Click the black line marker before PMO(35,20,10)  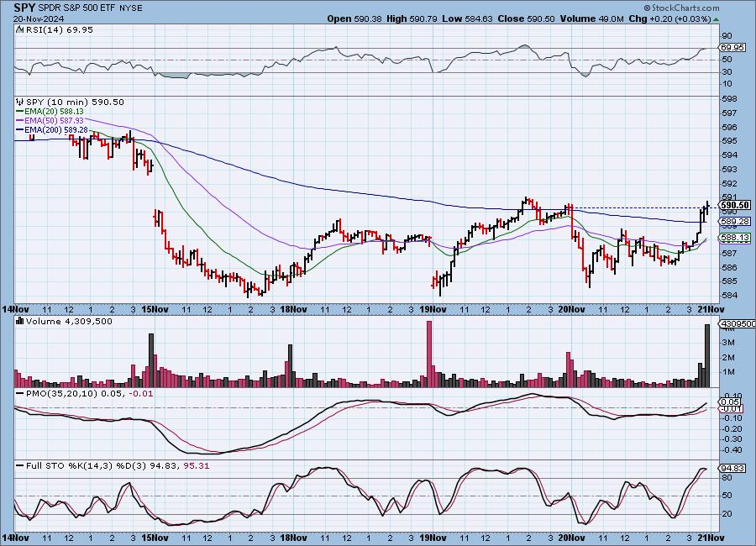pos(20,394)
